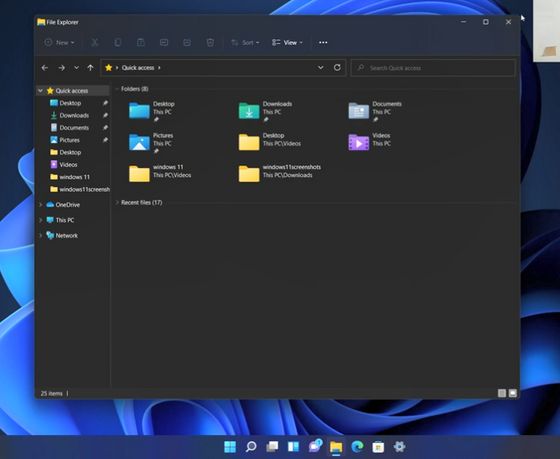This screenshot has height=459, width=560.
Task: Go up one level with up arrow
Action: coord(90,68)
